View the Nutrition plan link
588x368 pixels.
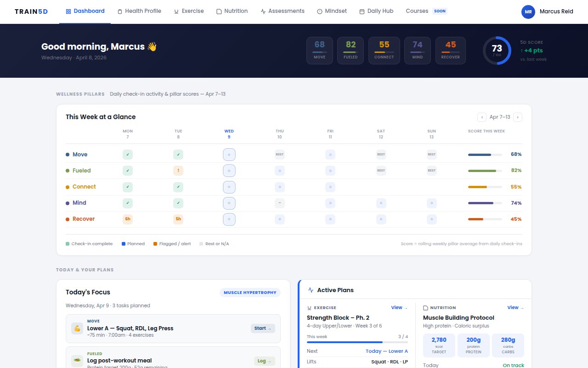tap(515, 308)
